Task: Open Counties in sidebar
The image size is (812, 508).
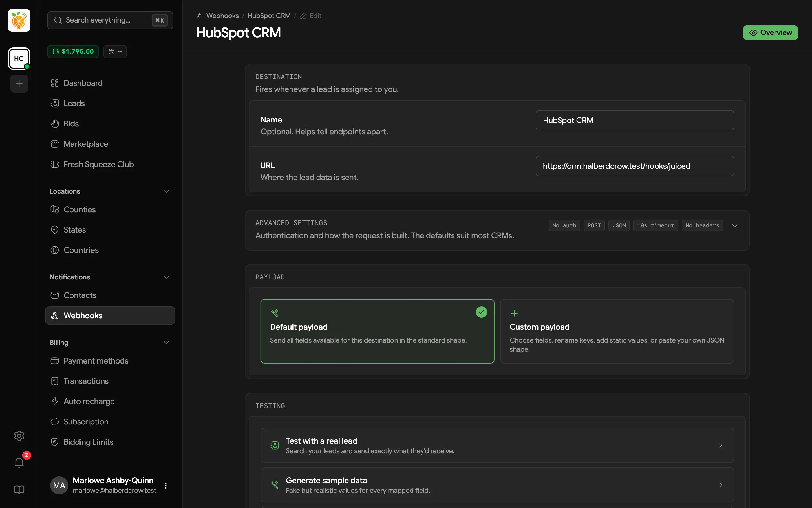Action: click(110, 210)
